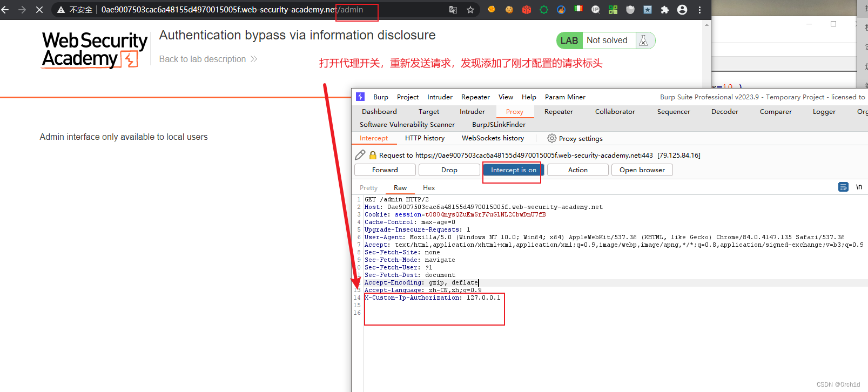The width and height of the screenshot is (868, 392).
Task: Click the X-Custom-Ip-Authorization header line
Action: tap(433, 298)
